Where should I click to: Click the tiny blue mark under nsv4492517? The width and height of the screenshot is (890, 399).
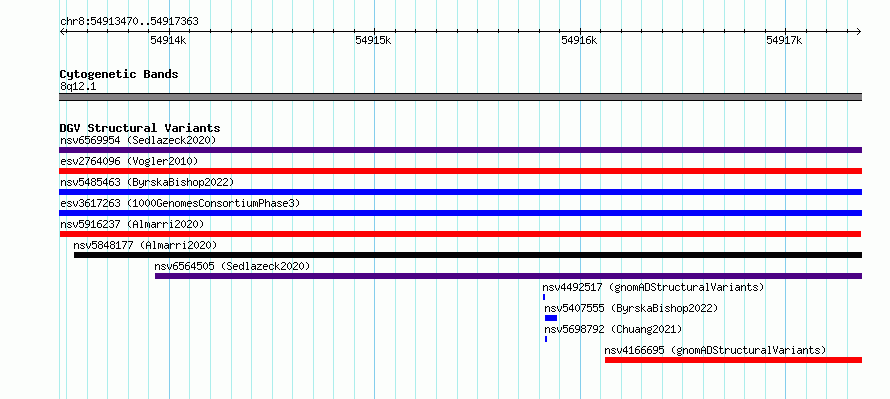tap(544, 297)
